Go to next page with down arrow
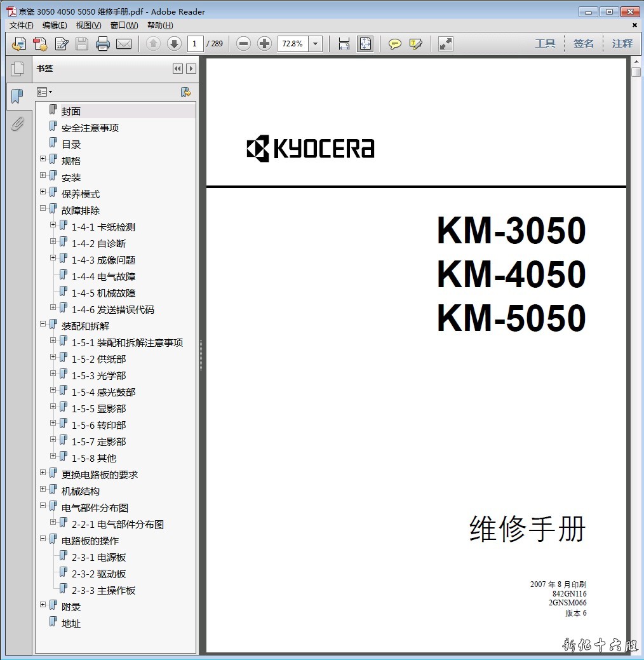The height and width of the screenshot is (660, 644). pyautogui.click(x=174, y=44)
